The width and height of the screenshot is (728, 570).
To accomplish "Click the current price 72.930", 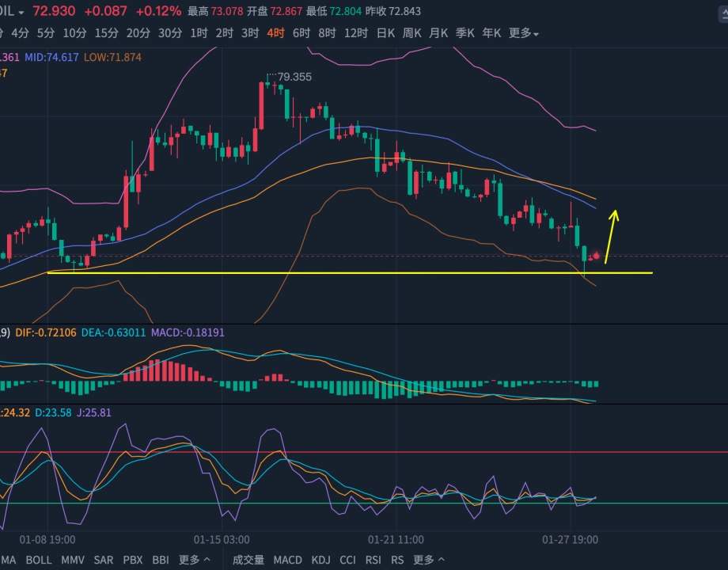I will coord(54,11).
